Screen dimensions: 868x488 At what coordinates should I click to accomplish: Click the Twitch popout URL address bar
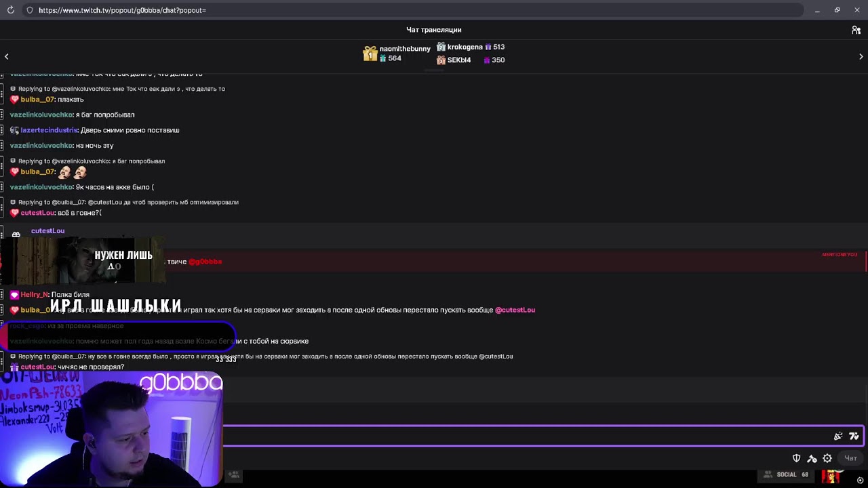(x=414, y=10)
